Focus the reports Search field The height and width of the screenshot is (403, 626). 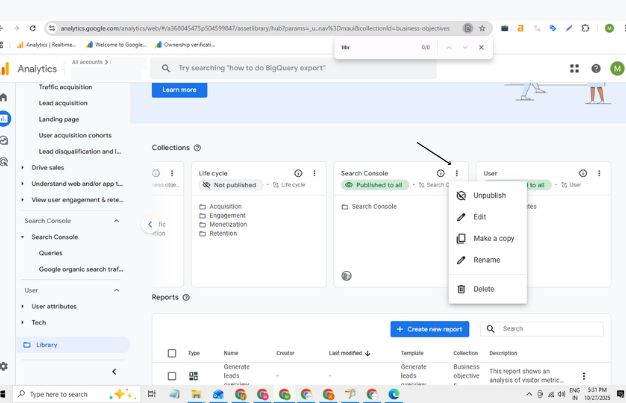[x=542, y=329]
